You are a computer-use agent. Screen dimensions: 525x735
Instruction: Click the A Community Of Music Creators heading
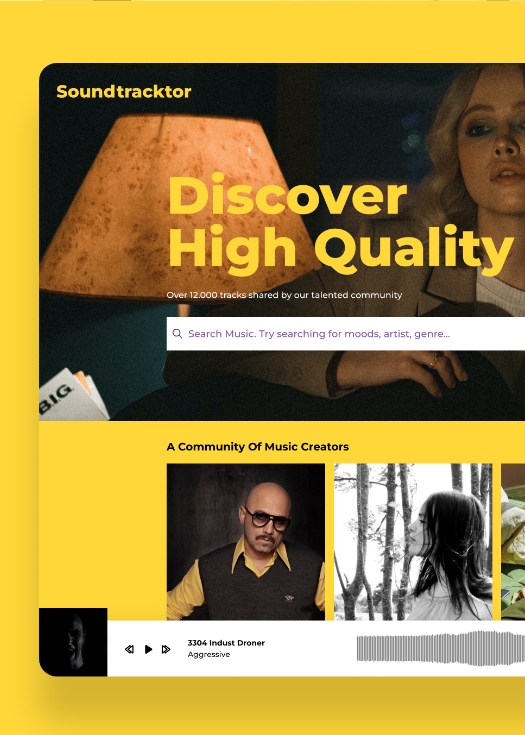258,447
